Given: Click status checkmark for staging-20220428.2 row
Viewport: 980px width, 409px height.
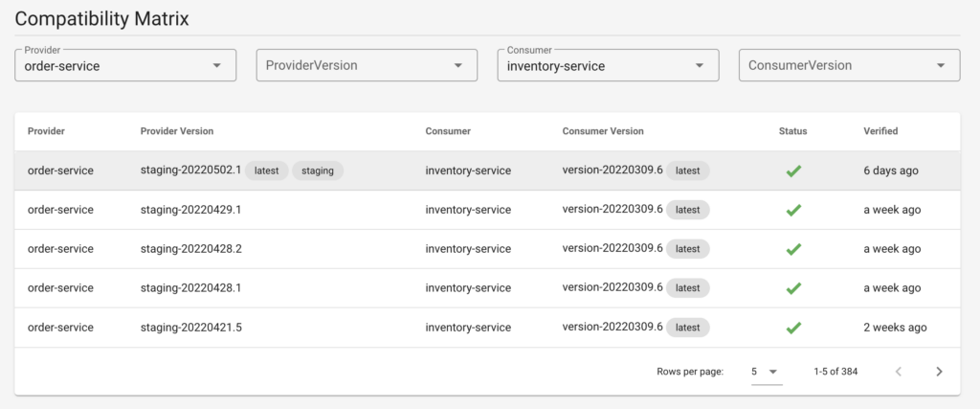Looking at the screenshot, I should pos(793,249).
